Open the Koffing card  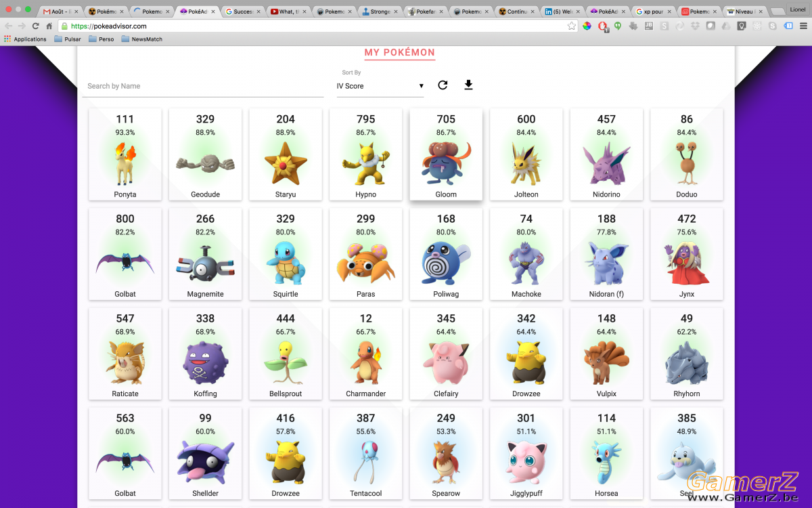point(205,354)
